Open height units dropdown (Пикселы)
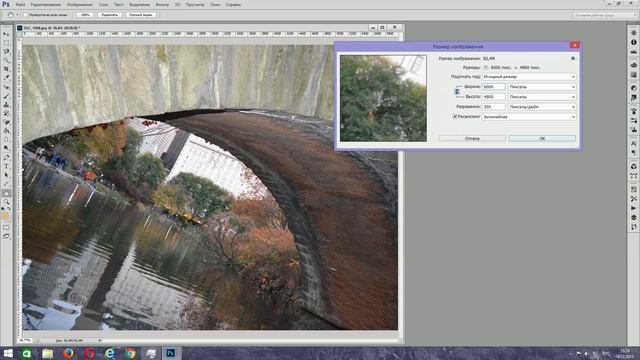This screenshot has width=640, height=360. click(542, 97)
